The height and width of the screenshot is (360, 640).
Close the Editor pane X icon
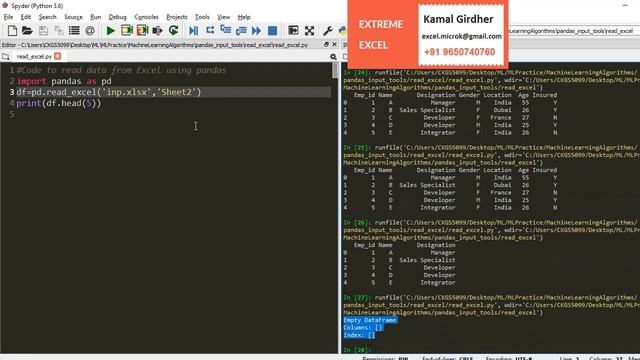click(334, 44)
